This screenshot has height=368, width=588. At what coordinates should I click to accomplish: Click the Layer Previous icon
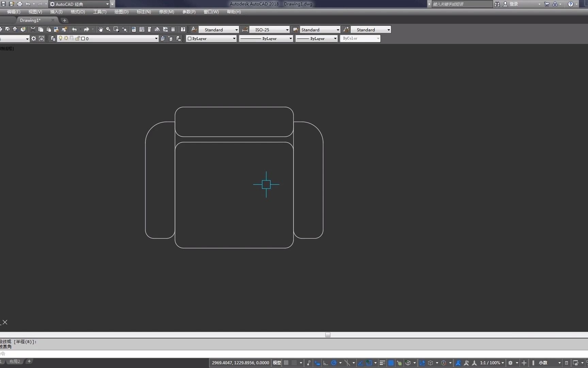170,39
